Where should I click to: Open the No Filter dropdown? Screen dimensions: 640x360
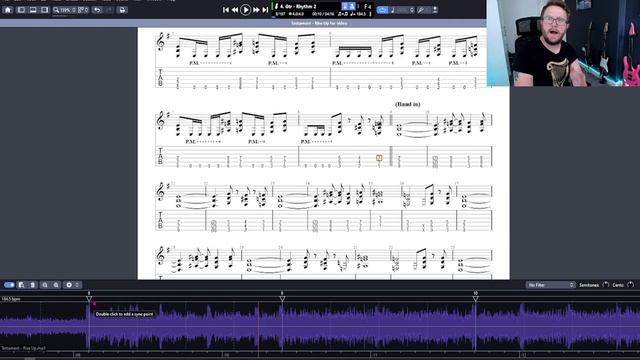point(551,285)
